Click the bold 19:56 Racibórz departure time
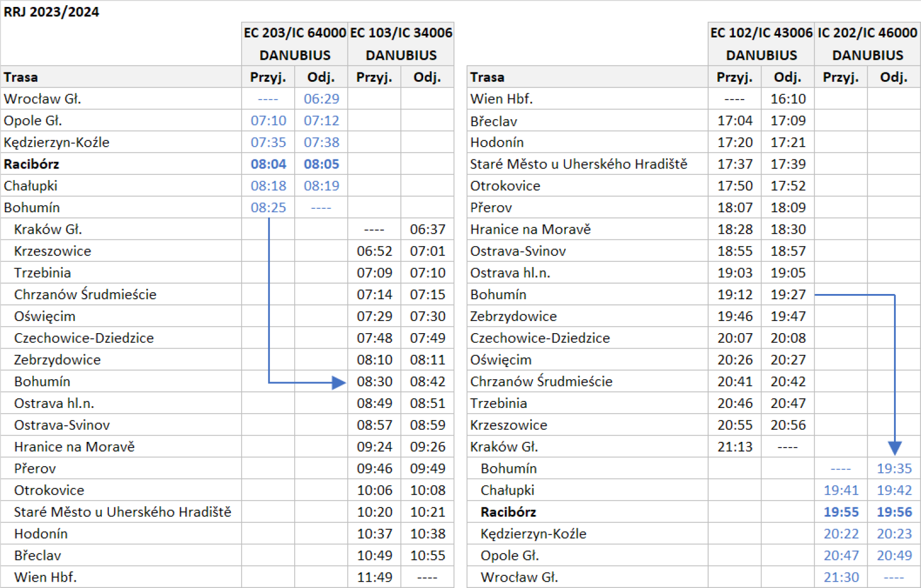The width and height of the screenshot is (921, 588). 894,512
